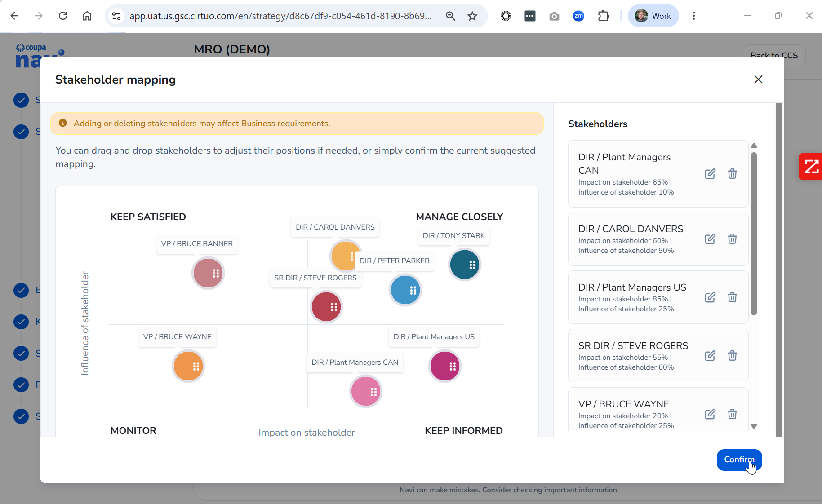Select DIR / Plant Managers CAN pink bubble

(366, 392)
